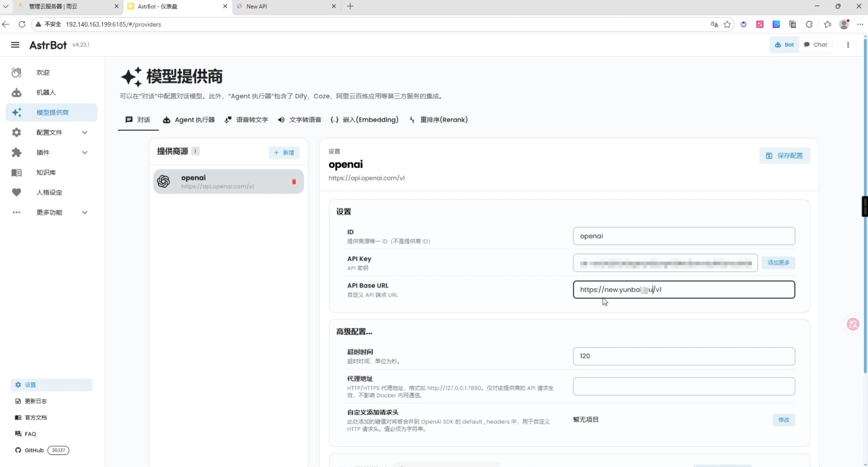The height and width of the screenshot is (467, 868).
Task: Open the 嵌入(Embedding) tab
Action: tap(365, 120)
